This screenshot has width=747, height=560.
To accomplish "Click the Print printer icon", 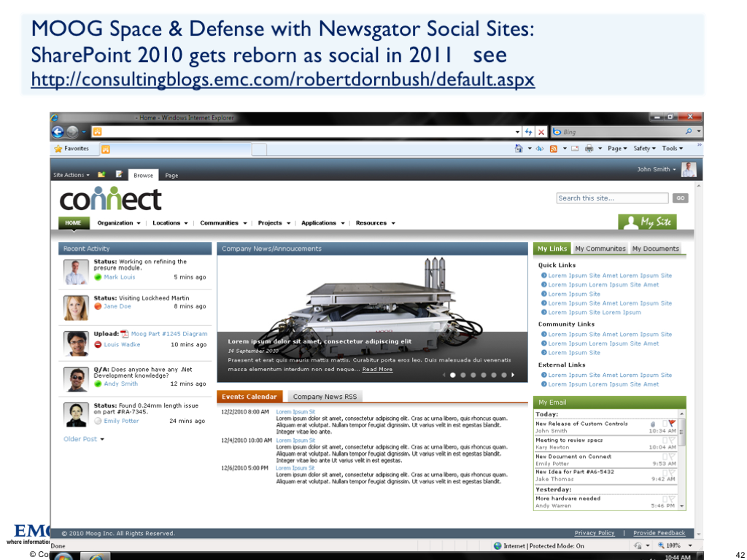I will 589,149.
